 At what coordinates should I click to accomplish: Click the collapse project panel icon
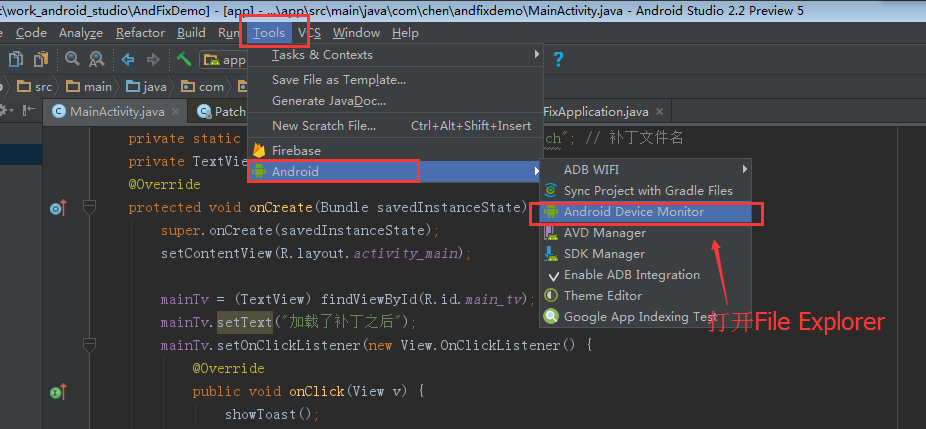[x=28, y=110]
